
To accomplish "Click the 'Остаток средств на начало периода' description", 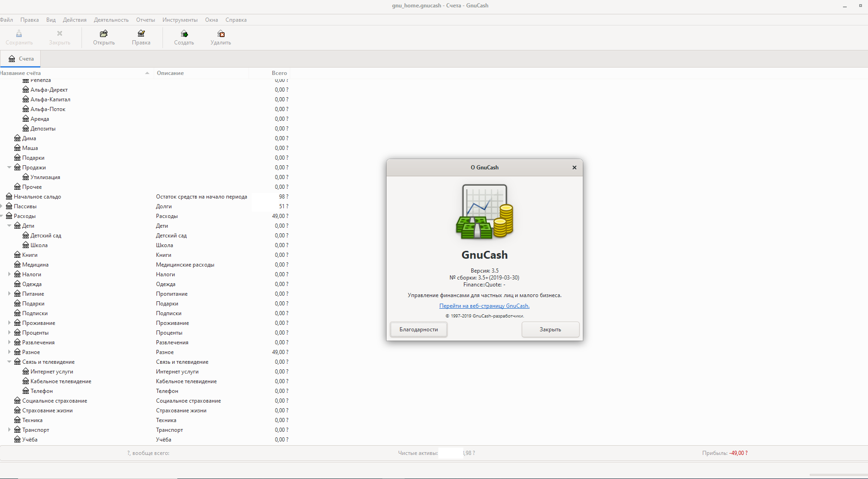I will coord(201,197).
